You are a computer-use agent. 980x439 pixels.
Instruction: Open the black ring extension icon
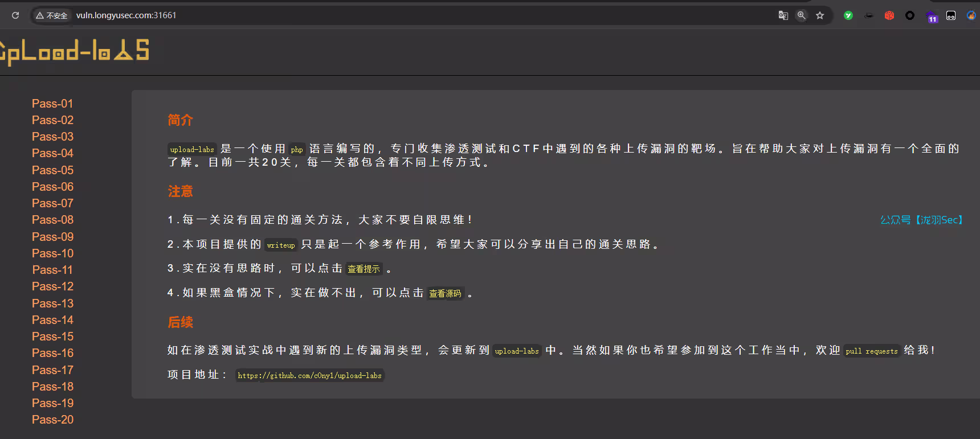910,15
